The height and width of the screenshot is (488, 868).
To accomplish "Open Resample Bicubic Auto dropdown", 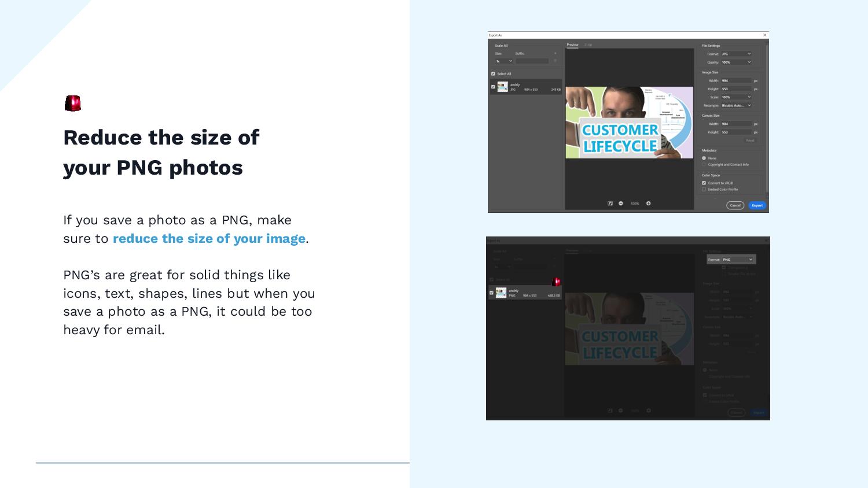I will pos(736,105).
